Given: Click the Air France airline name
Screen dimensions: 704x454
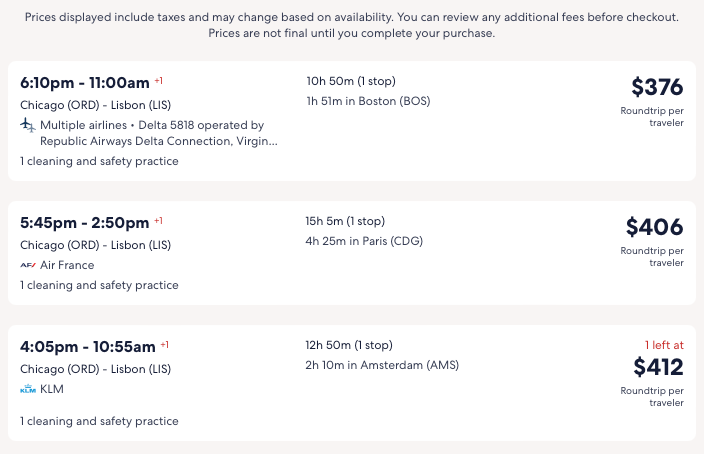Looking at the screenshot, I should (x=67, y=265).
